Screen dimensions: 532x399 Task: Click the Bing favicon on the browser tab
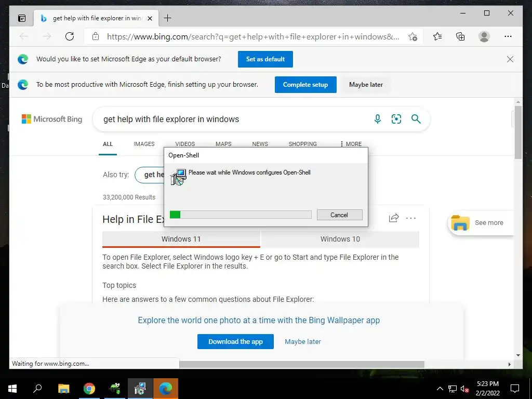44,18
